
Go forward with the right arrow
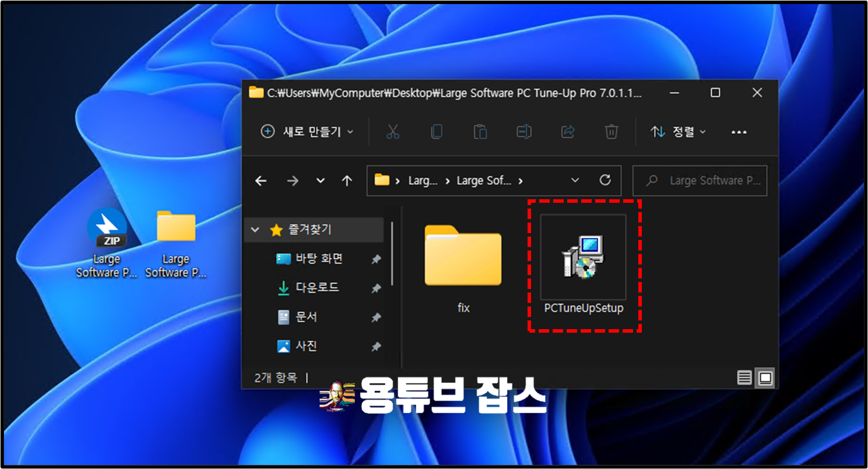(x=293, y=181)
